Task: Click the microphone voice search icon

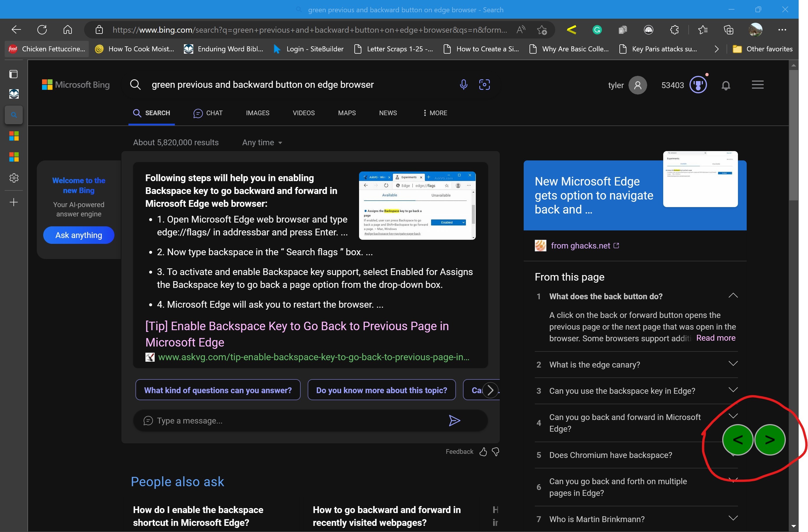Action: tap(464, 85)
